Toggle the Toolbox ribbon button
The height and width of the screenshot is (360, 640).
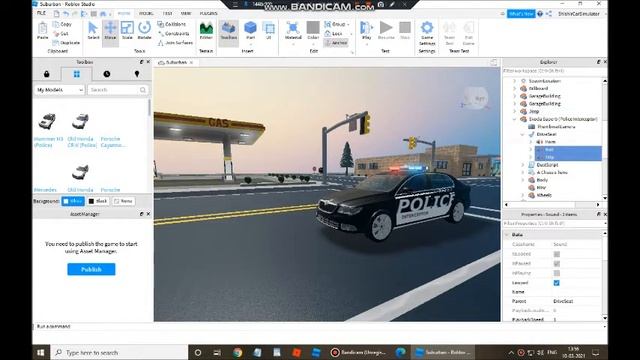(x=229, y=31)
